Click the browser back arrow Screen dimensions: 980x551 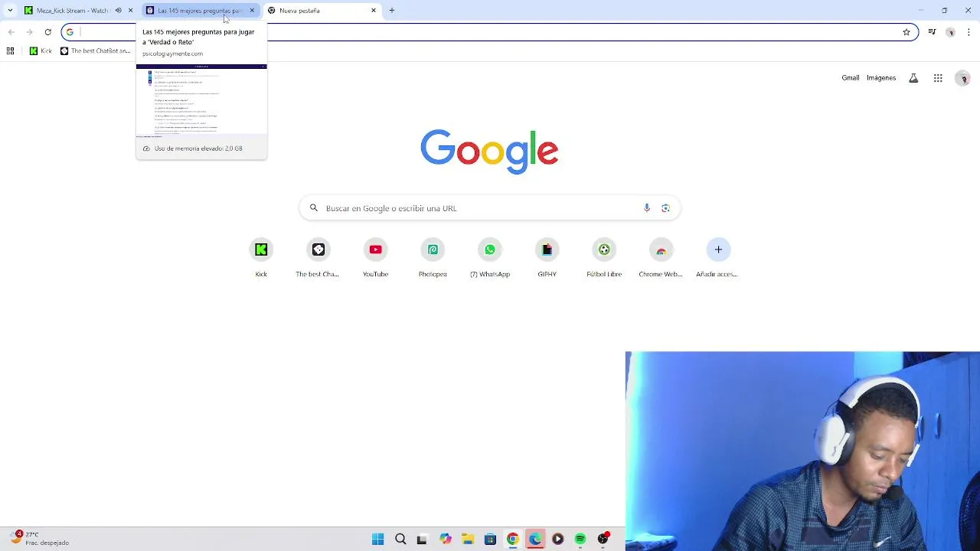point(11,32)
